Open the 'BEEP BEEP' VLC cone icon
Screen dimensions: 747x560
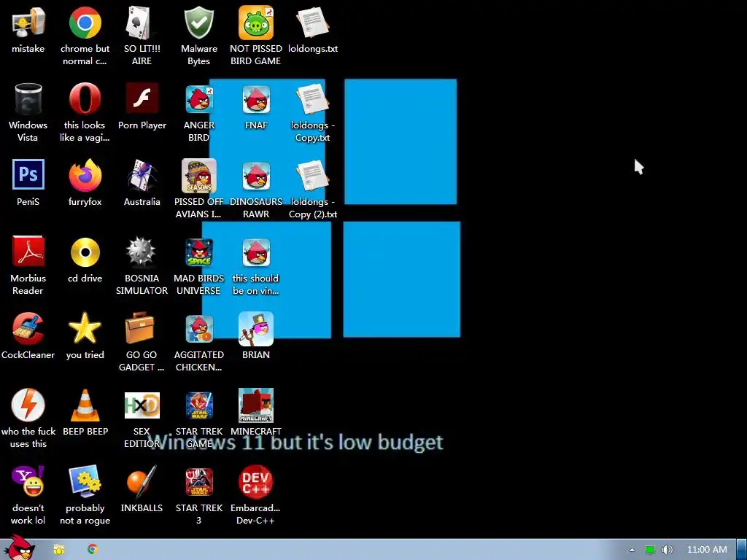(x=85, y=405)
